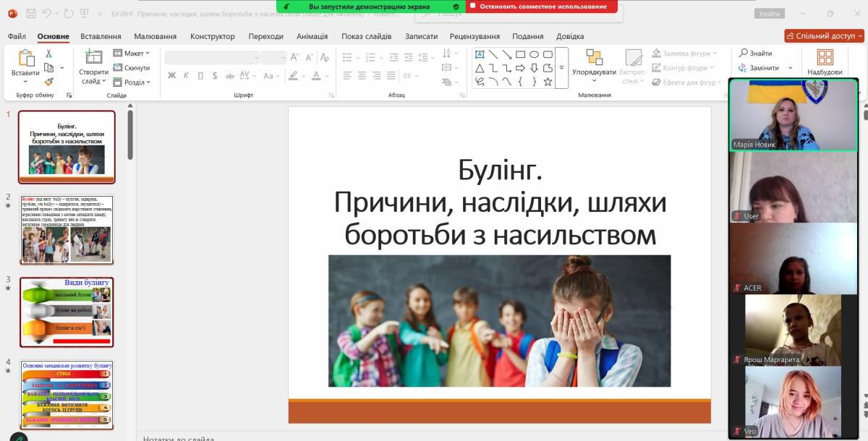Click the Спільний доступ share button

pos(824,35)
